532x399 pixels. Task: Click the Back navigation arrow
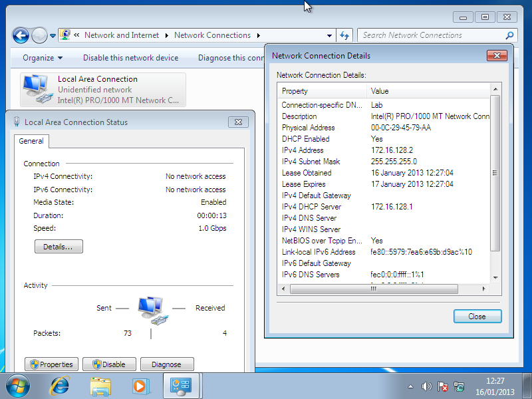(21, 36)
